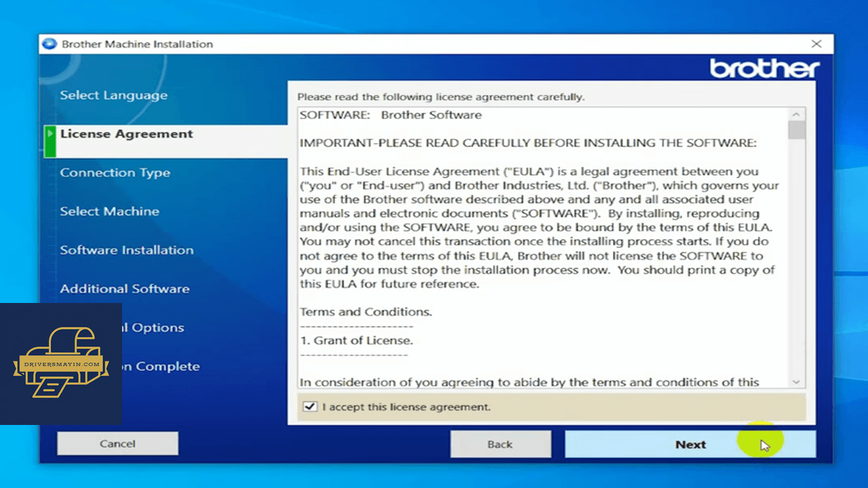The height and width of the screenshot is (488, 868).
Task: Tick the 'I accept this license agreement' checkbox
Action: [310, 407]
